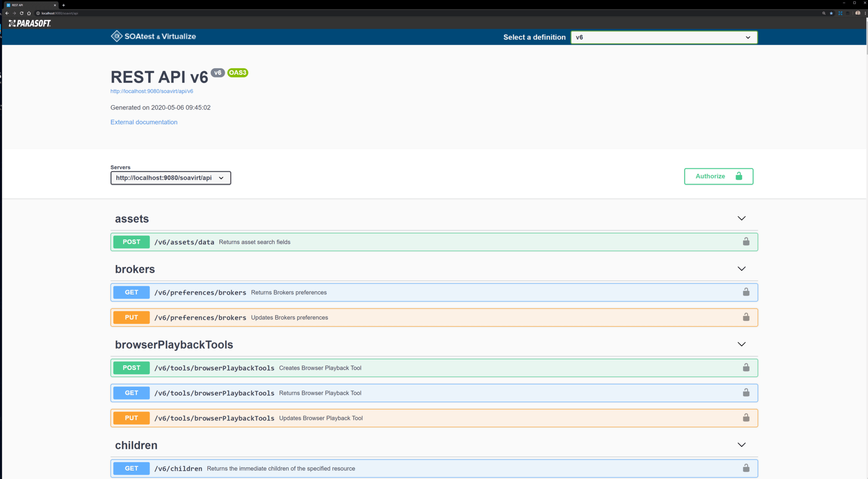
Task: Click the zoom magnifier icon in address bar
Action: [x=824, y=13]
